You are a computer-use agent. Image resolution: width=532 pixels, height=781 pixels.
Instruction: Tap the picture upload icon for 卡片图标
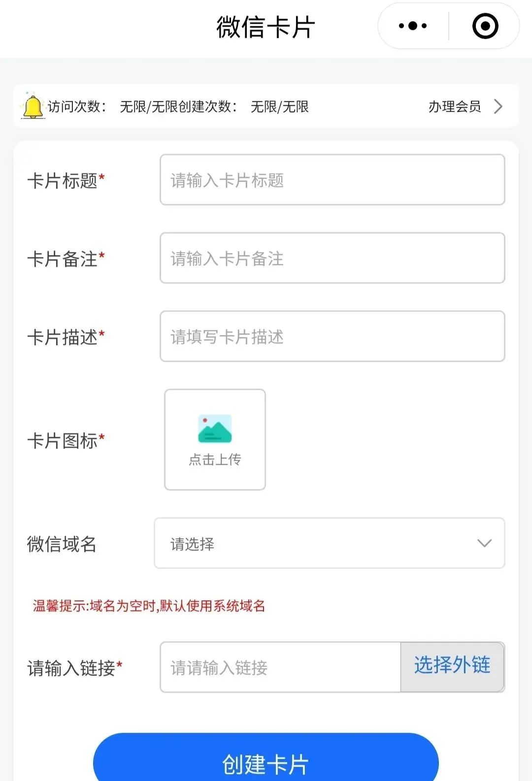point(215,428)
